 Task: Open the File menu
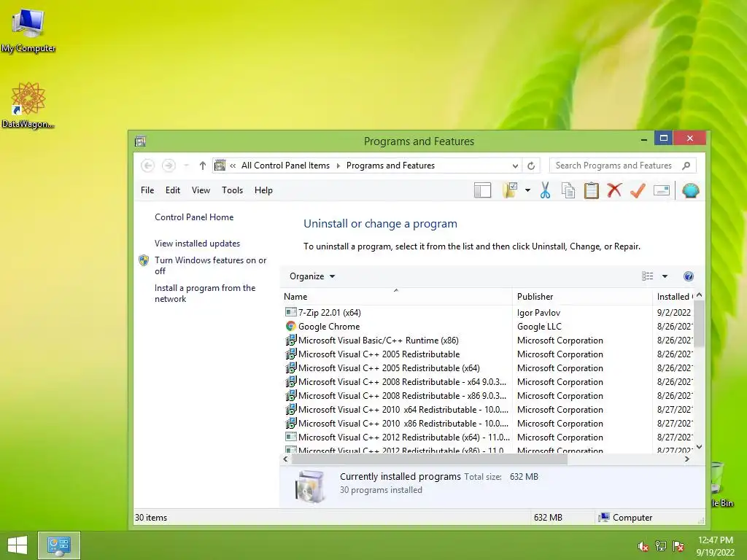point(147,190)
